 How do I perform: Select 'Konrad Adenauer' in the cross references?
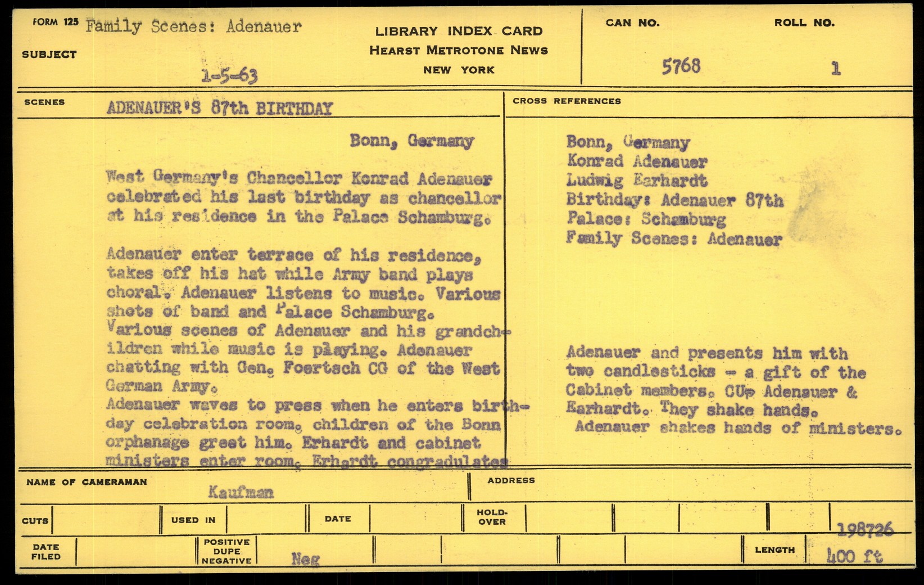(x=636, y=161)
